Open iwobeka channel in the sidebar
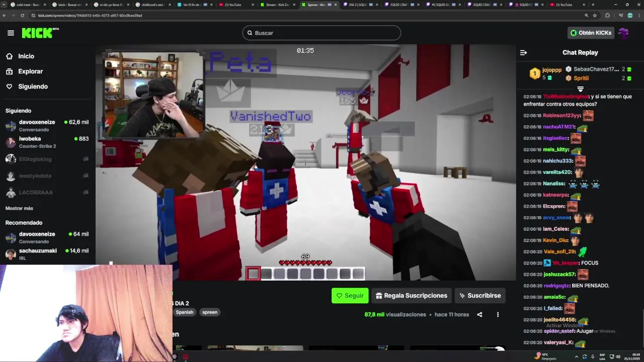The width and height of the screenshot is (644, 362). coord(47,142)
